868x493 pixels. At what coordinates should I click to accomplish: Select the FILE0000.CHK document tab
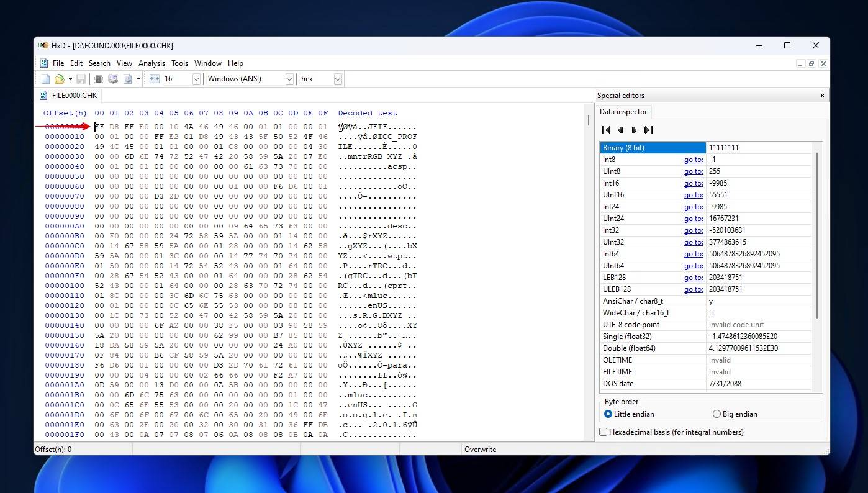tap(68, 96)
